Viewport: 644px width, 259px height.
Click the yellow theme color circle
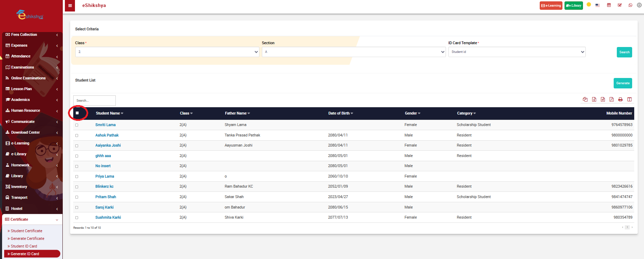[589, 5]
